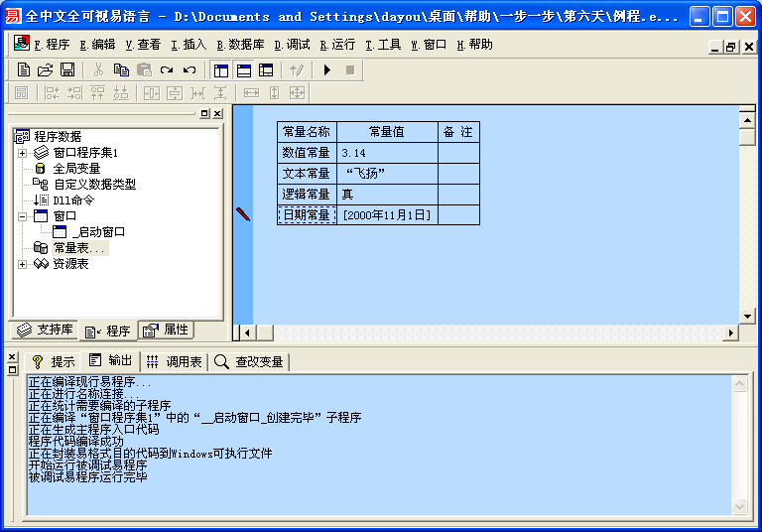Expand the 窗口程序集1 tree node

click(22, 153)
